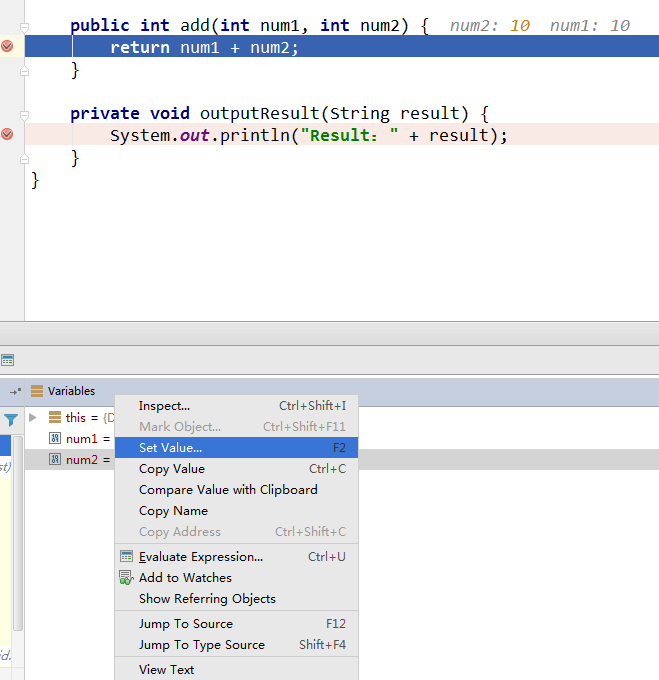Select the 'this' variable row

coord(69,418)
